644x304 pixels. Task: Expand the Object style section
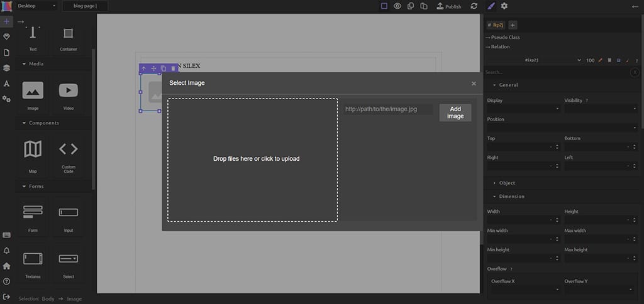coord(506,183)
